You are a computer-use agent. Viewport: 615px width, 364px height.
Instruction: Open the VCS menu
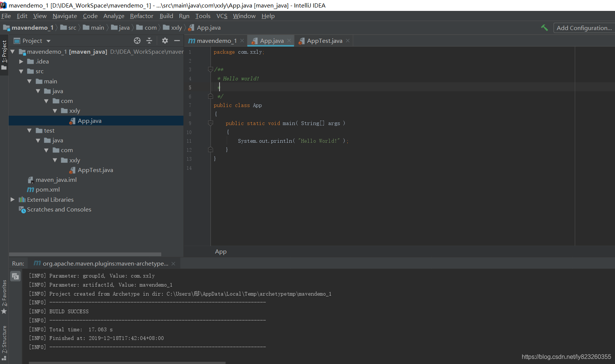click(x=222, y=16)
